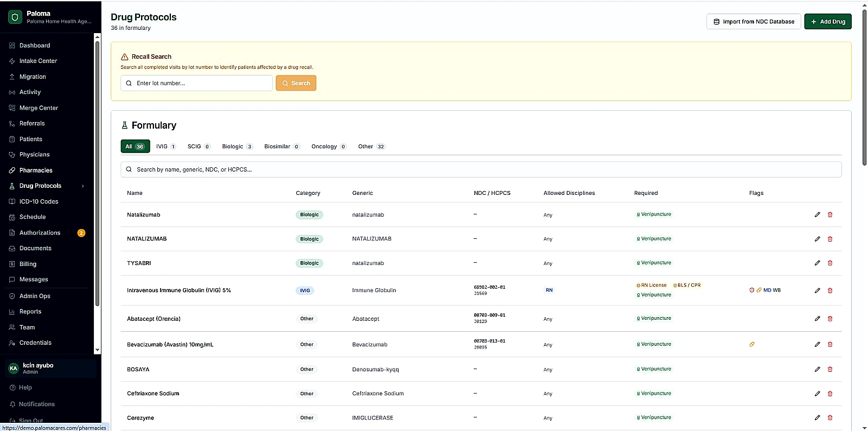Viewport: 868px width, 431px height.
Task: Open the Schedule page
Action: pyautogui.click(x=33, y=217)
